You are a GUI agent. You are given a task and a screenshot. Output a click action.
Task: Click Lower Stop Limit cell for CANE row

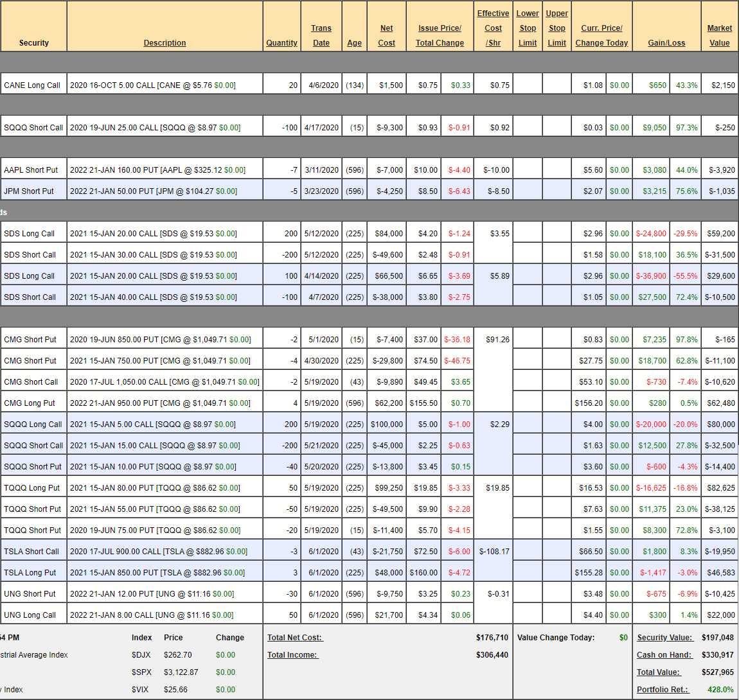point(527,85)
